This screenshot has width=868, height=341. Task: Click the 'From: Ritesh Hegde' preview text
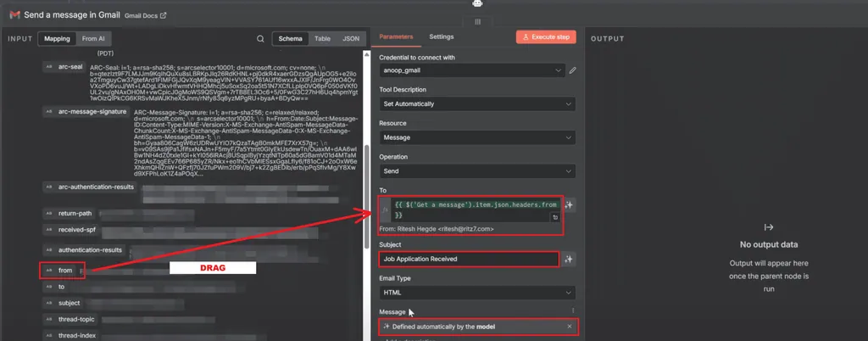click(x=437, y=229)
